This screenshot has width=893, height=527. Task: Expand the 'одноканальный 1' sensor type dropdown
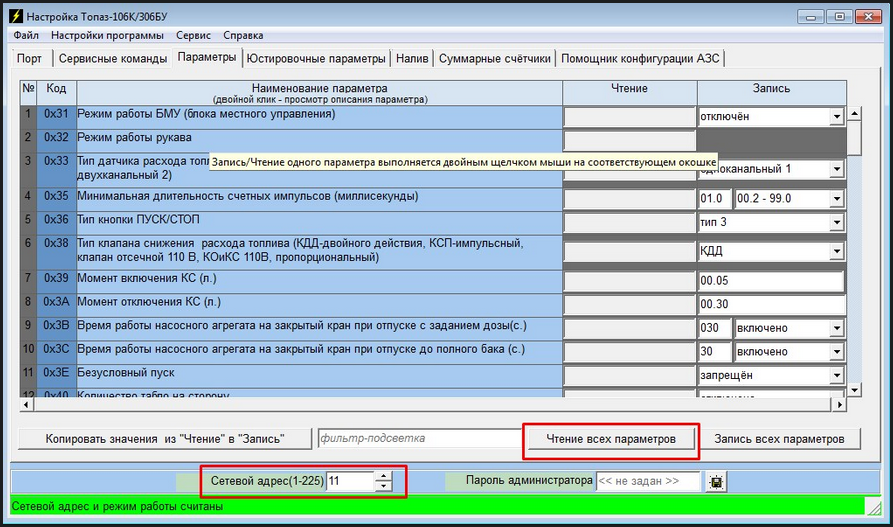(x=836, y=169)
